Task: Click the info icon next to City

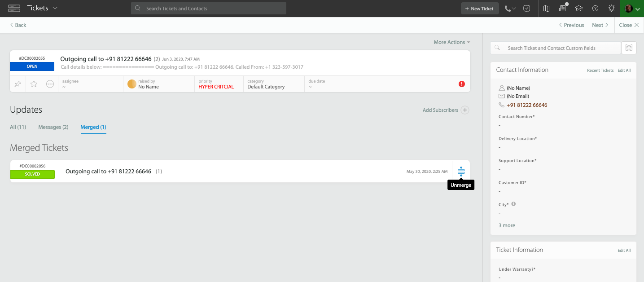Action: [x=513, y=204]
